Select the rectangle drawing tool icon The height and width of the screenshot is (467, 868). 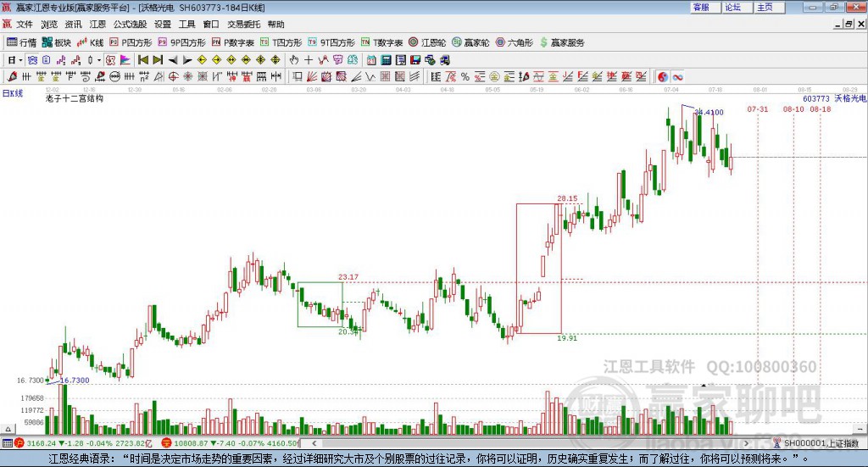(298, 77)
